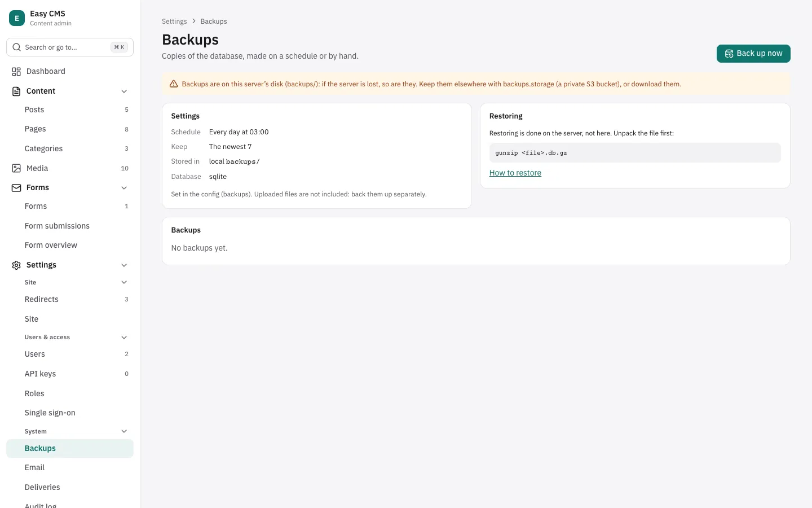
Task: Open Form overview page
Action: point(70,246)
